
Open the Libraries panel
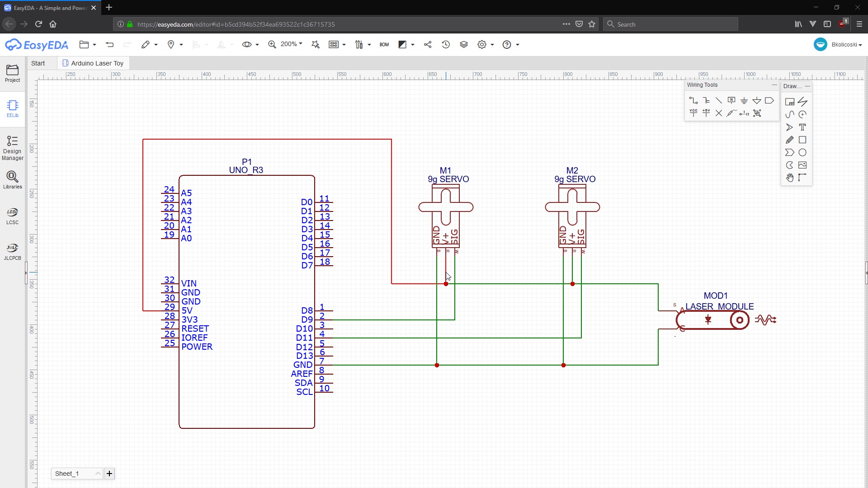tap(12, 180)
